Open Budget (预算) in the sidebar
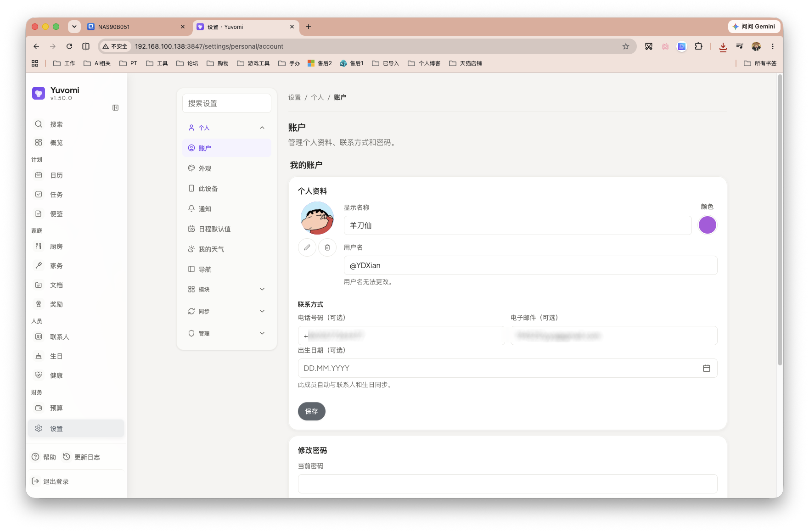Screen dimensions: 809x532 76,408
